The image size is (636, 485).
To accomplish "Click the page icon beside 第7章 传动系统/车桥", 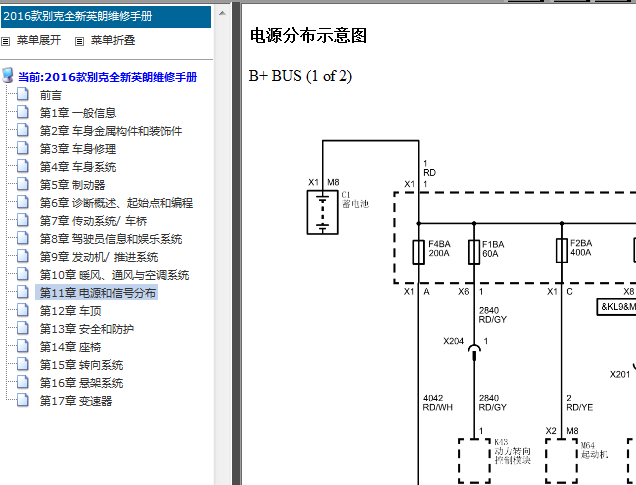I will tap(23, 220).
